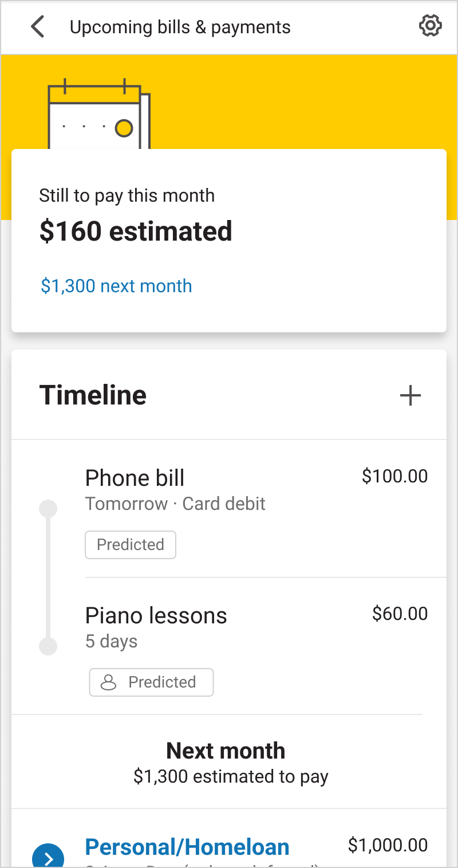The image size is (458, 868).
Task: Click the Piano lessons timeline dot
Action: (48, 646)
